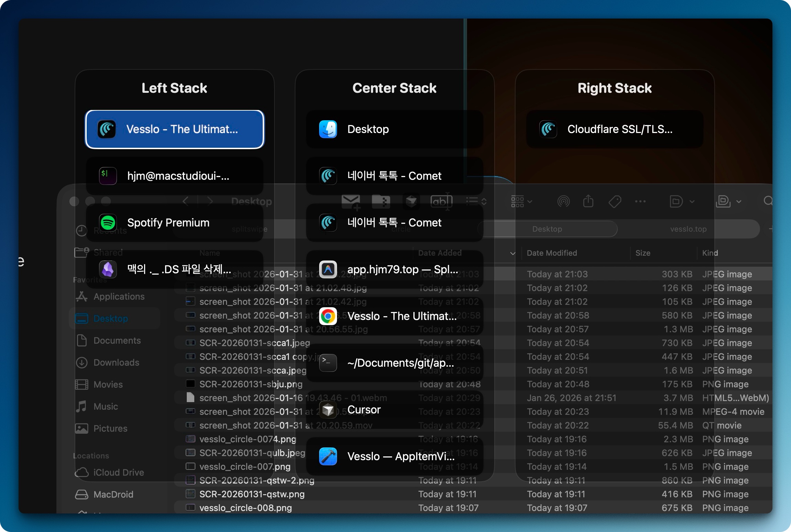The image size is (791, 532).
Task: Switch to Chrome Vesslo - The Ultimat... window
Action: [395, 316]
